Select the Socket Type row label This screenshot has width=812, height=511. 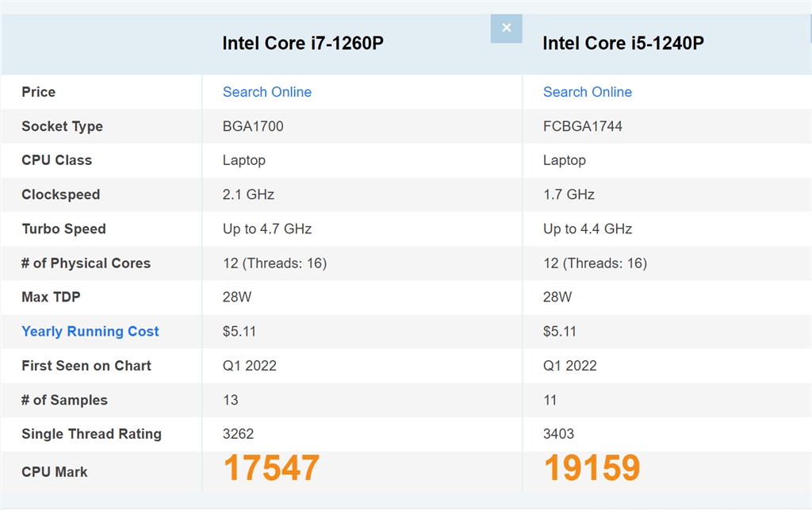click(x=62, y=126)
